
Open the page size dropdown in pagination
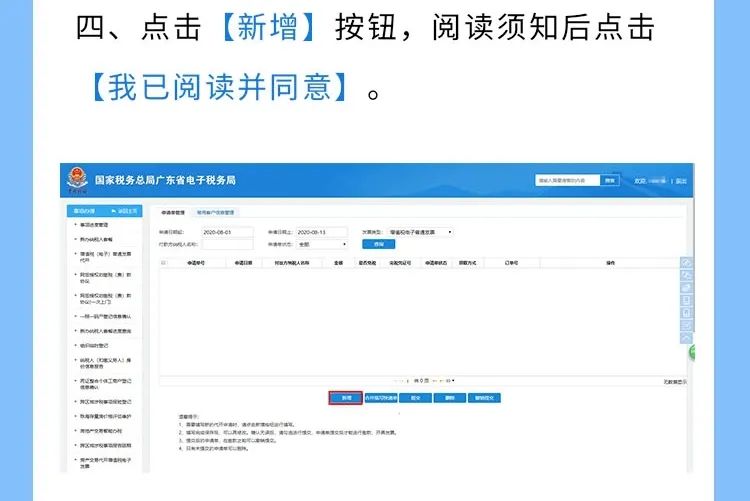(450, 381)
